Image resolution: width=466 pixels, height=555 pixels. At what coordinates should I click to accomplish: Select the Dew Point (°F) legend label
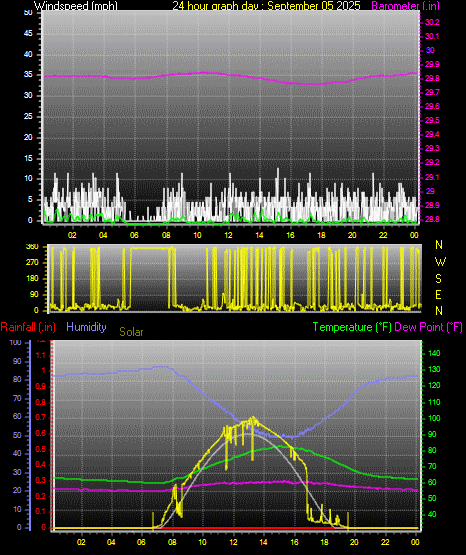(428, 327)
